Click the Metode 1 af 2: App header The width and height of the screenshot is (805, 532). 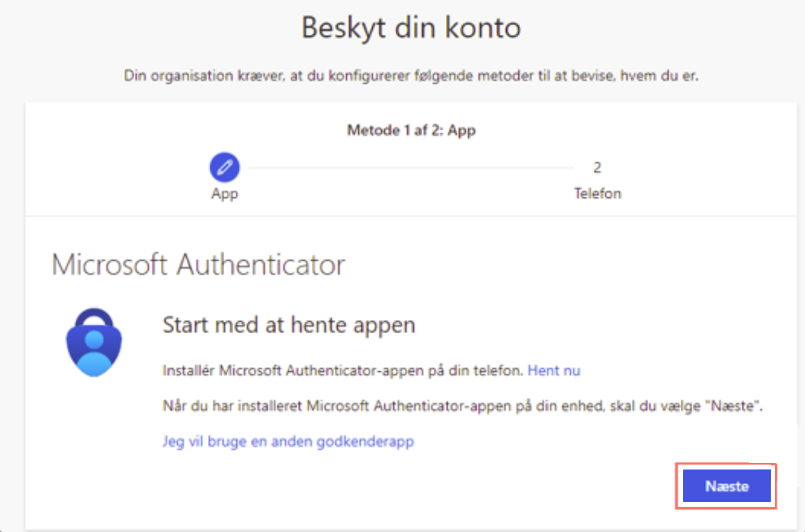pos(410,131)
